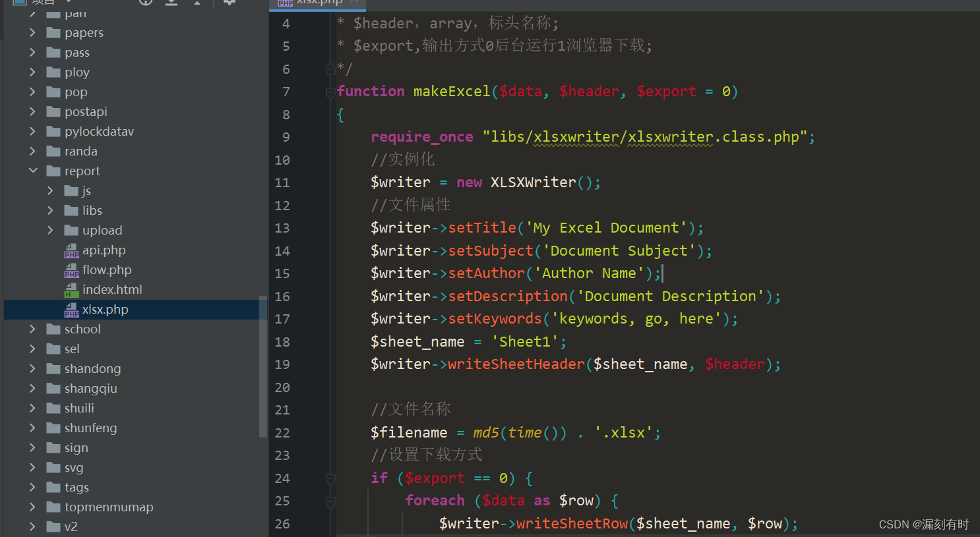
Task: Locate current file with the target icon
Action: (146, 3)
